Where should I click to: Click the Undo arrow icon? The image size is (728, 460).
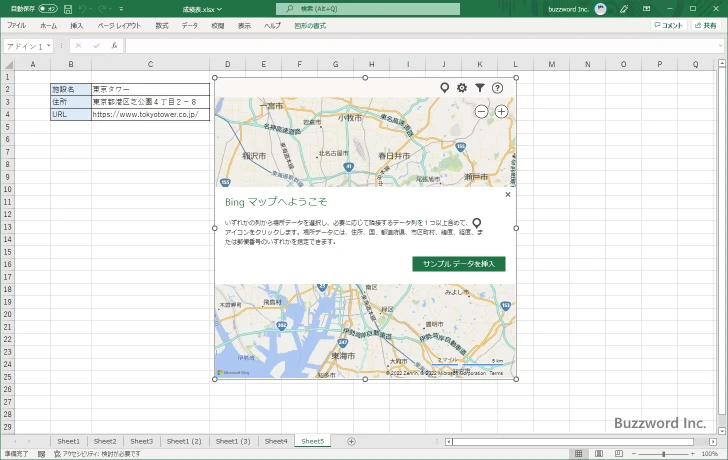82,9
